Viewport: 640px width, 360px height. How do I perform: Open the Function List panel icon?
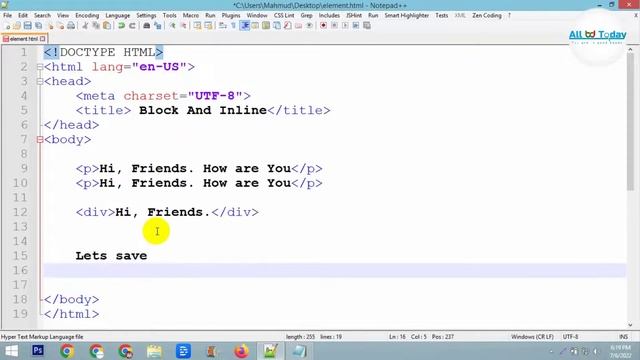[x=288, y=26]
